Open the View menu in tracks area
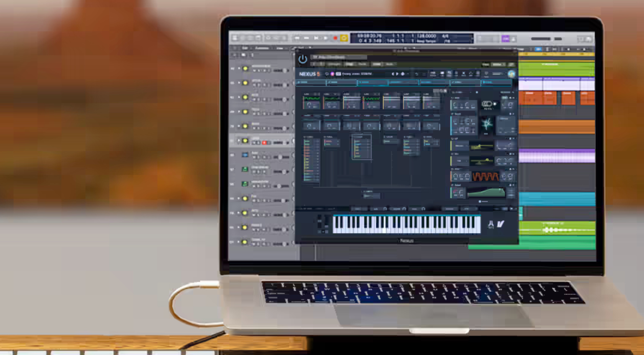 coord(279,48)
